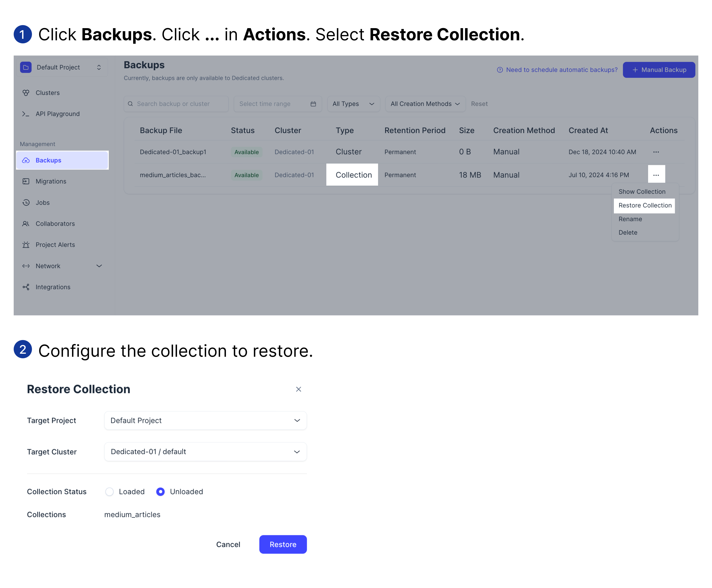Click the Manual Backup button
This screenshot has height=588, width=712.
[x=658, y=69]
